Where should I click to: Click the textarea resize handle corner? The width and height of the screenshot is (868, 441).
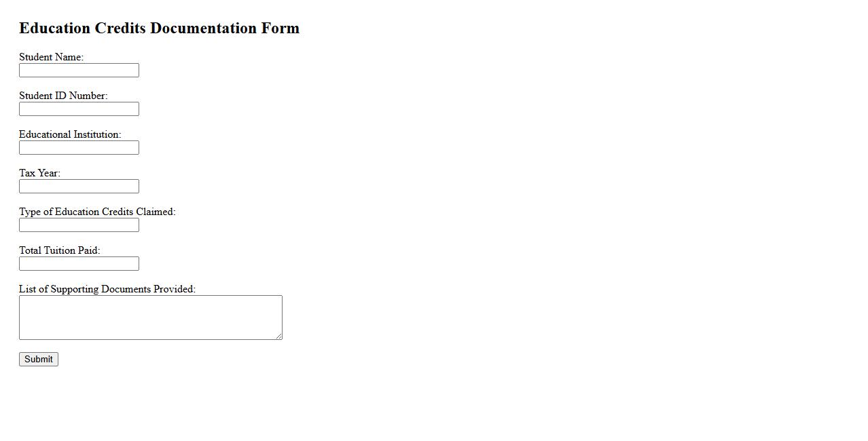pyautogui.click(x=278, y=336)
